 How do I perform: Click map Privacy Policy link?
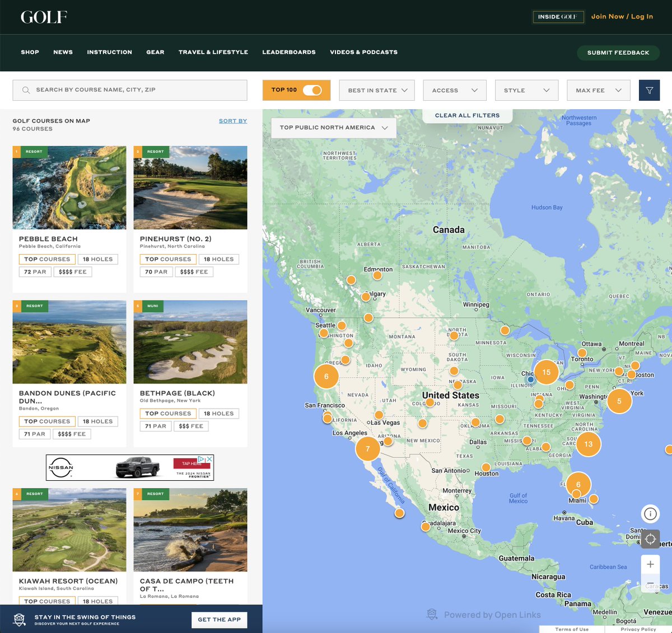point(638,630)
